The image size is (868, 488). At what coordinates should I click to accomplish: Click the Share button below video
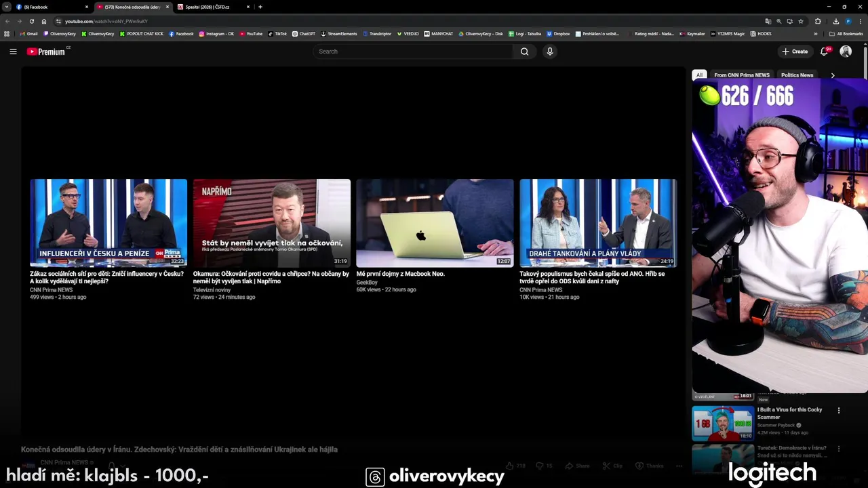click(x=578, y=466)
